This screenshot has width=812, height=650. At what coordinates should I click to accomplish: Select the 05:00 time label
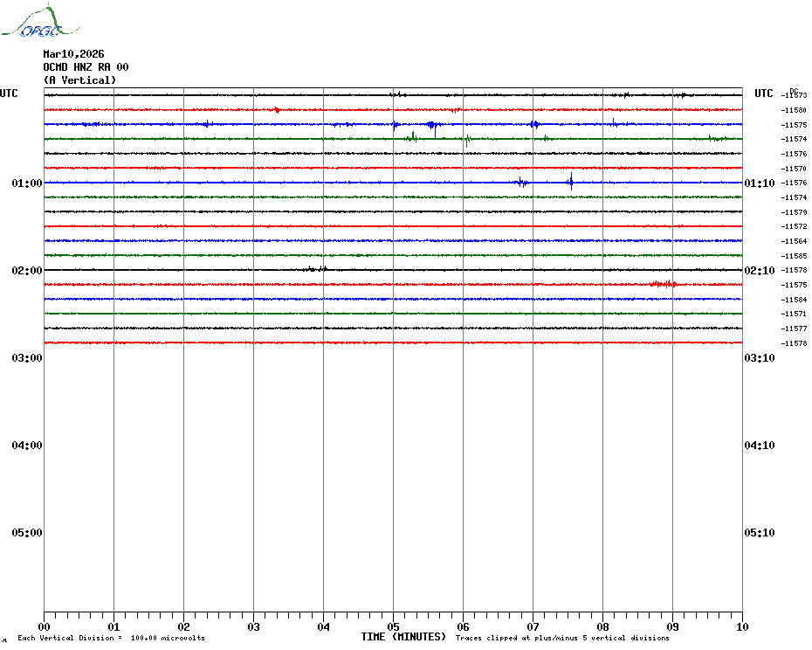pyautogui.click(x=27, y=533)
